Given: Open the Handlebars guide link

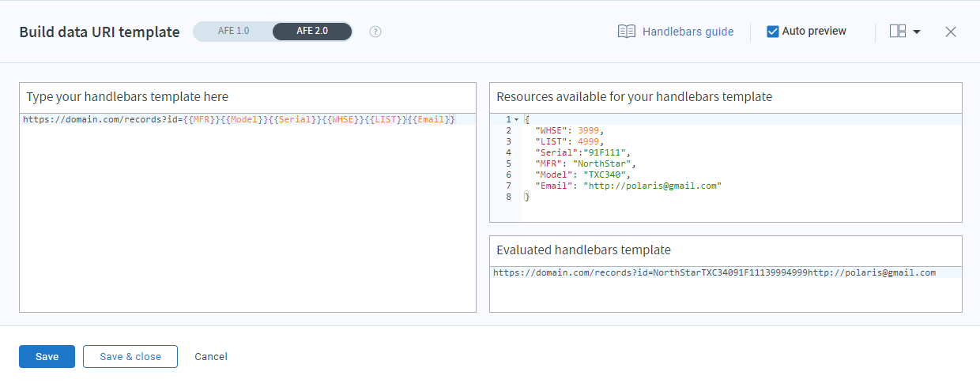Looking at the screenshot, I should 688,32.
